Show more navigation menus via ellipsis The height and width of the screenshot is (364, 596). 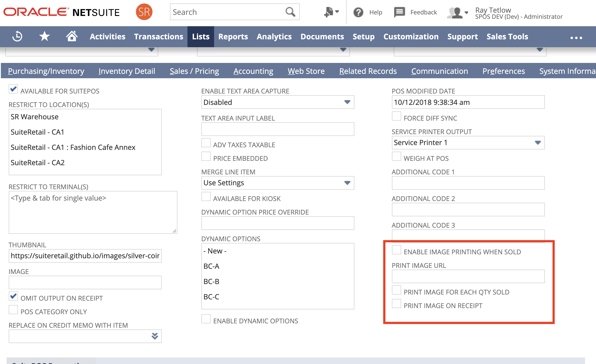576,38
